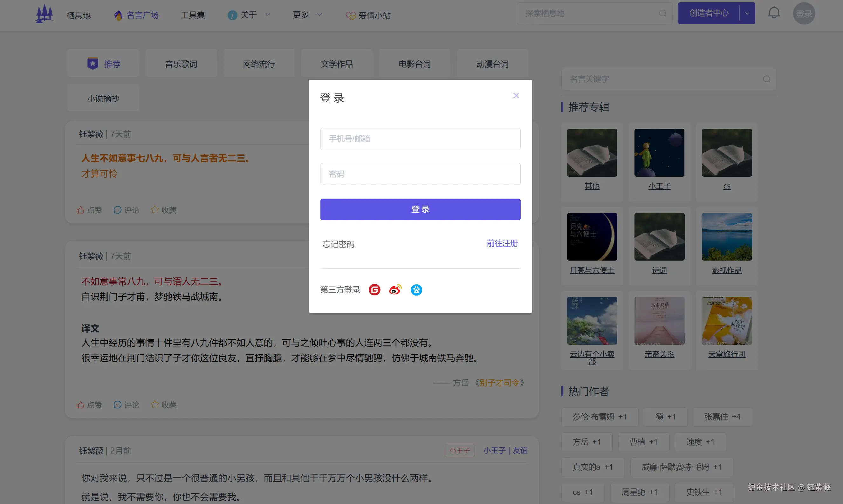Open notifications via the bell icon
The image size is (843, 504).
(x=774, y=13)
